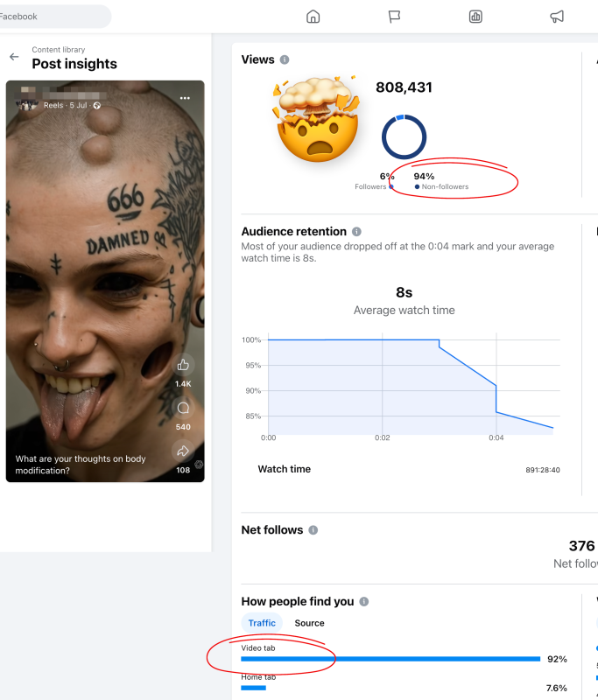This screenshot has height=700, width=598.
Task: Focus the Facebook search field
Action: coord(53,17)
